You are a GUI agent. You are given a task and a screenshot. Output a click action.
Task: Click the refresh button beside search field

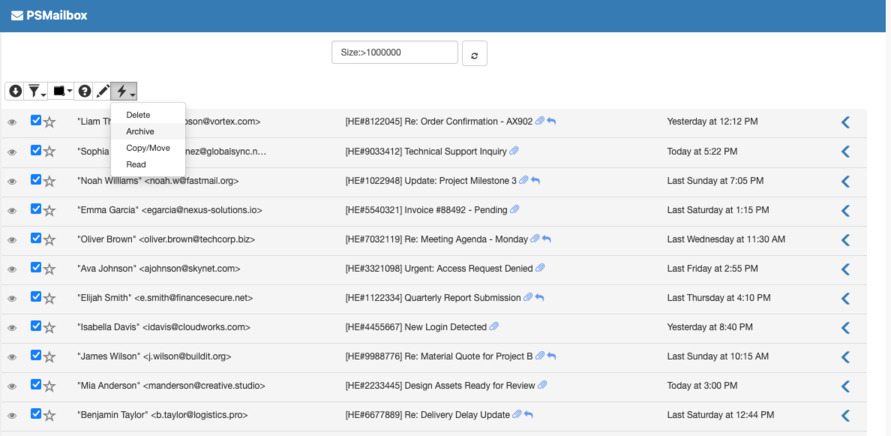(475, 54)
